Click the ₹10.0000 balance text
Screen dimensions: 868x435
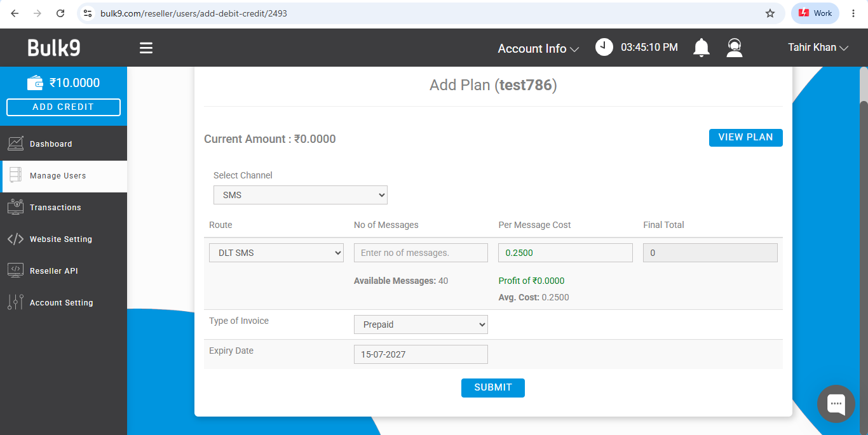75,83
